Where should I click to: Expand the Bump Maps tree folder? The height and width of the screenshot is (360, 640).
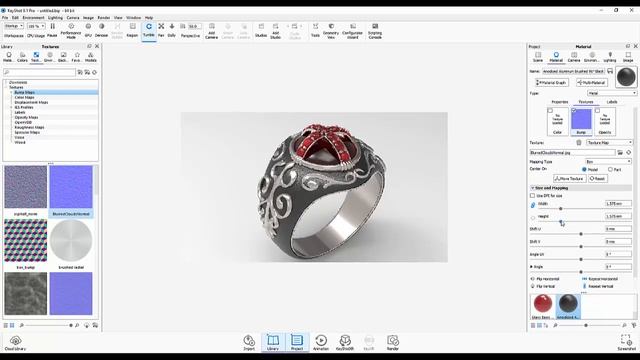[11, 93]
